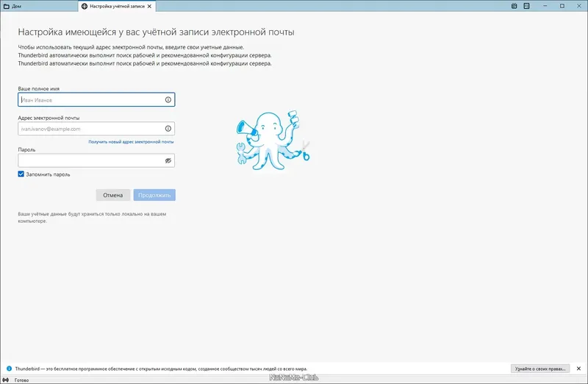
Task: Toggle password visibility eye icon
Action: pos(168,160)
